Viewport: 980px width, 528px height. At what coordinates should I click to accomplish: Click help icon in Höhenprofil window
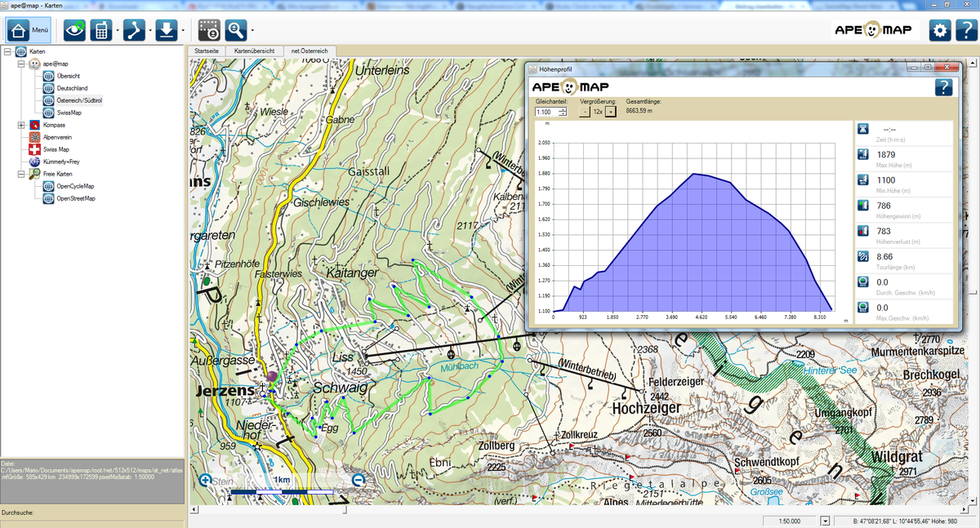point(943,87)
